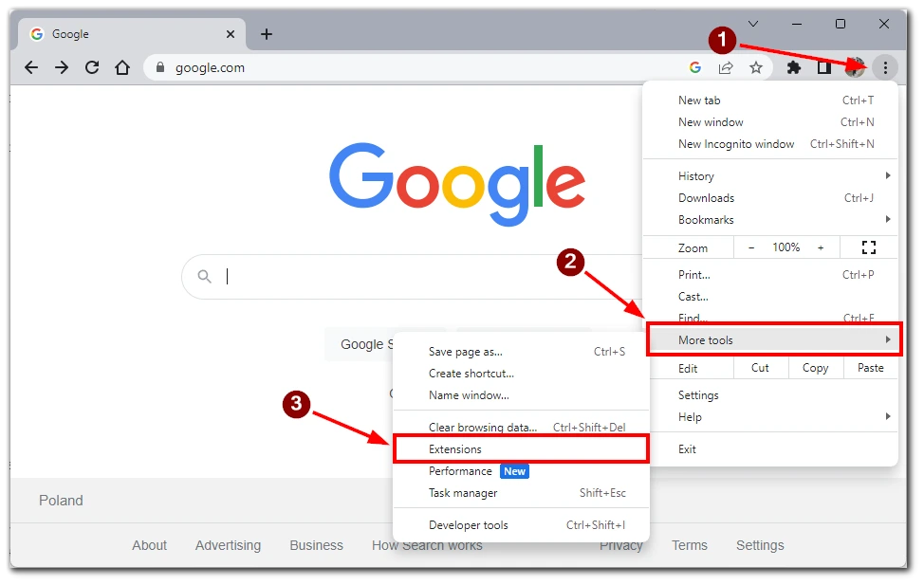Viewport: 924px width, 585px height.
Task: Choose Exit from the Chrome menu
Action: [770, 448]
